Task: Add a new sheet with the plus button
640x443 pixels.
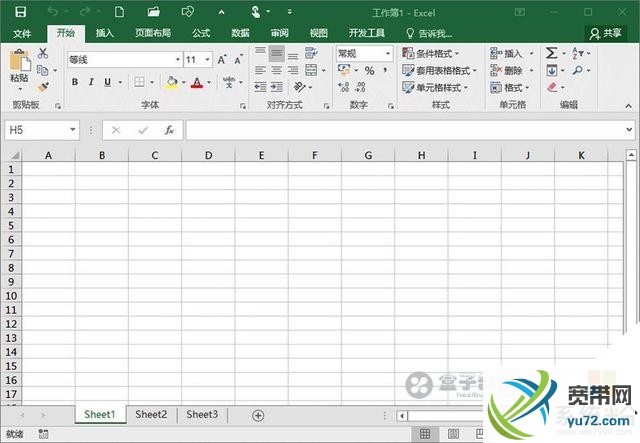Action: click(x=258, y=416)
